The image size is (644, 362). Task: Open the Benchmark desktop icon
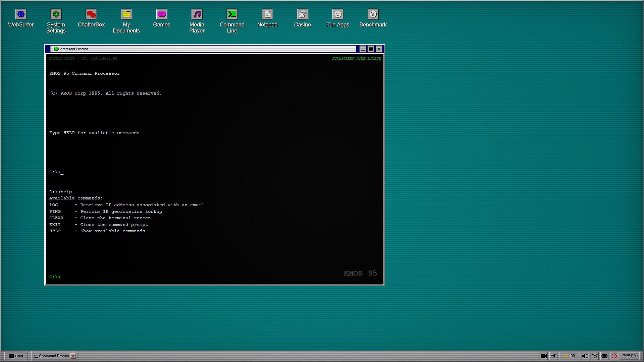[373, 14]
